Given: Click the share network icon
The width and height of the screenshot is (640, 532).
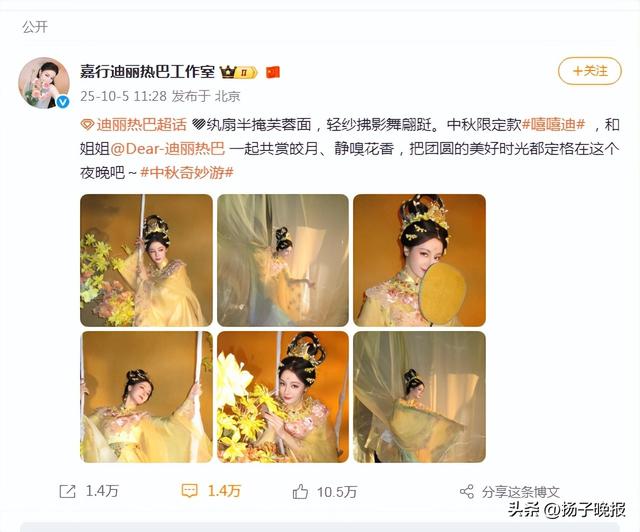Looking at the screenshot, I should (467, 492).
